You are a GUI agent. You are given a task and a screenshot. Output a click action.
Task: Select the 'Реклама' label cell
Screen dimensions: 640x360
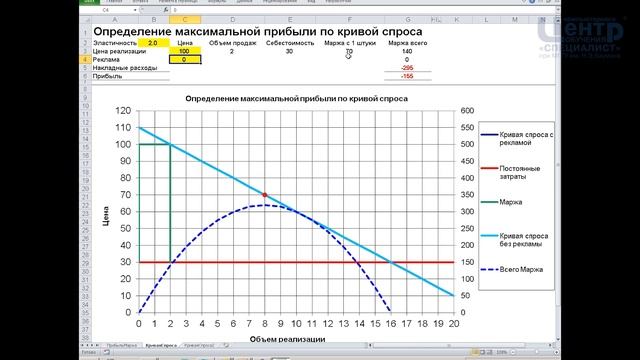point(106,60)
